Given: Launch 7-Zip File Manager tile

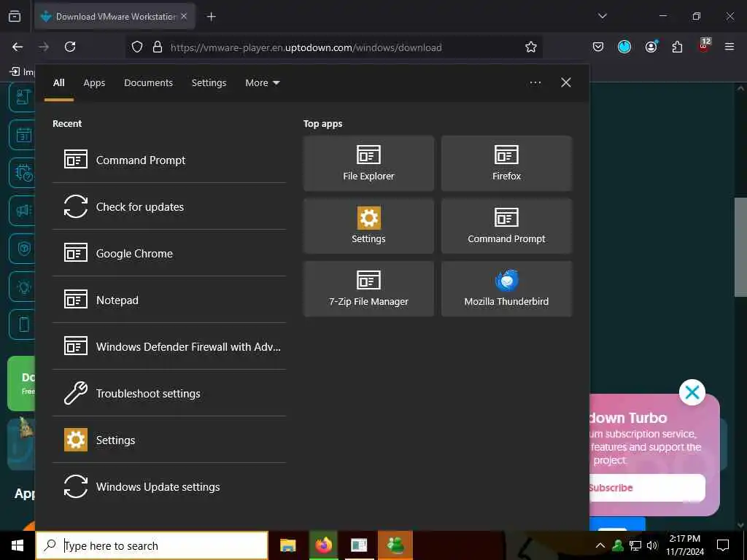Looking at the screenshot, I should (368, 289).
